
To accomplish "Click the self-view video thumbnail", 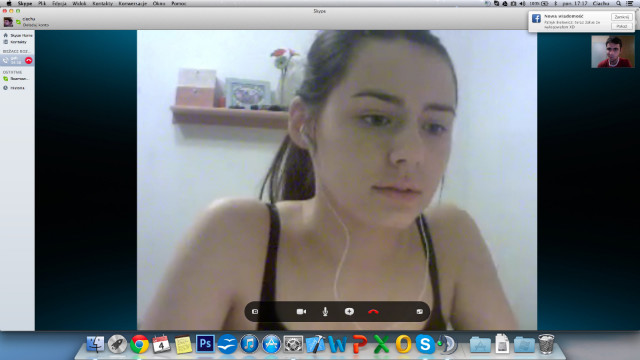I will (x=613, y=51).
